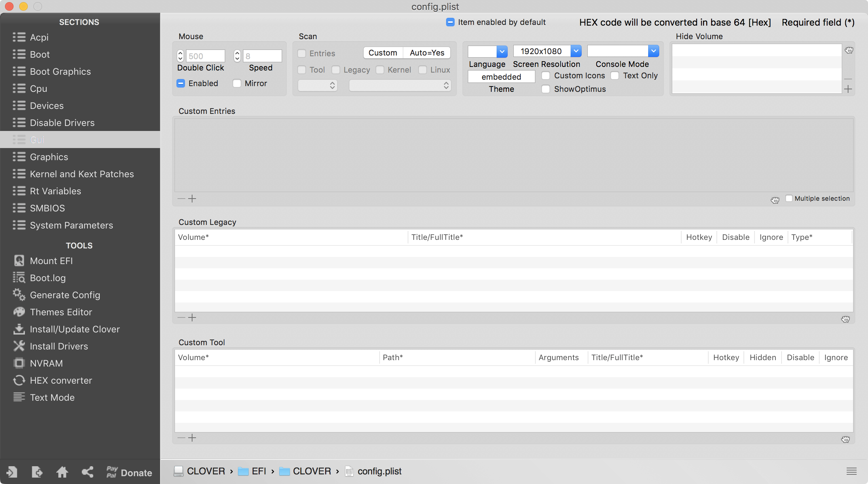Click the share icon in bottom toolbar

(88, 472)
